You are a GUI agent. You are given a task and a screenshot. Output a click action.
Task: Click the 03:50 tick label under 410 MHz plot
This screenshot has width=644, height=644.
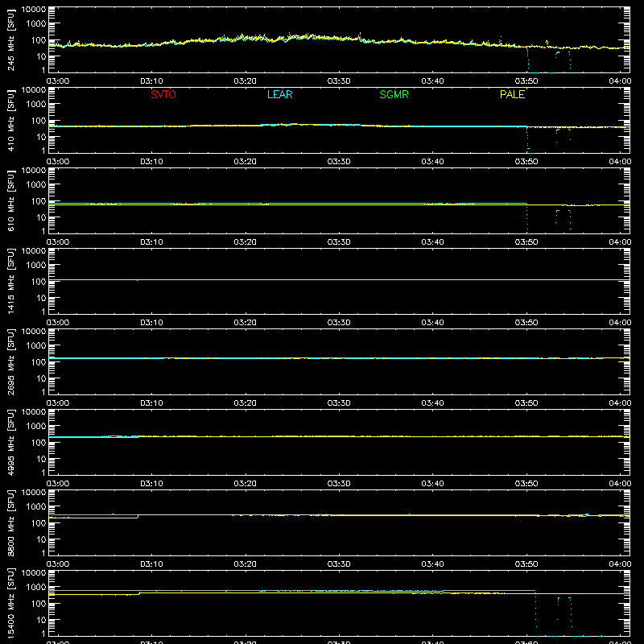coord(526,162)
